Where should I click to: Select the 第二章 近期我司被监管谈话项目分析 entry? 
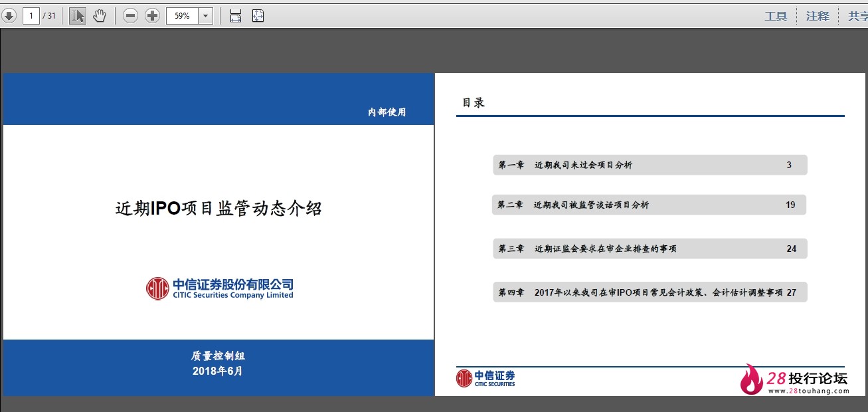pos(649,205)
